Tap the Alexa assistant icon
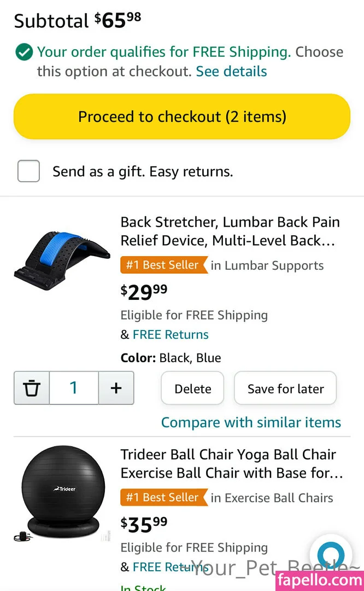This screenshot has height=591, width=364. tap(331, 554)
